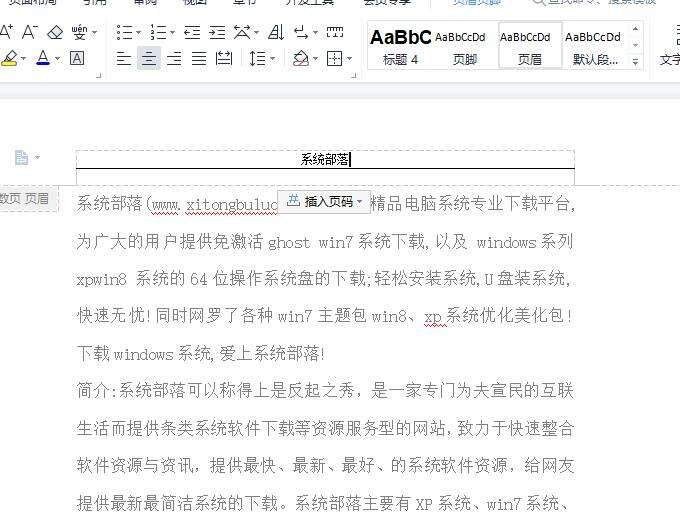The image size is (680, 517).
Task: Increase the paragraph indent
Action: (x=217, y=32)
